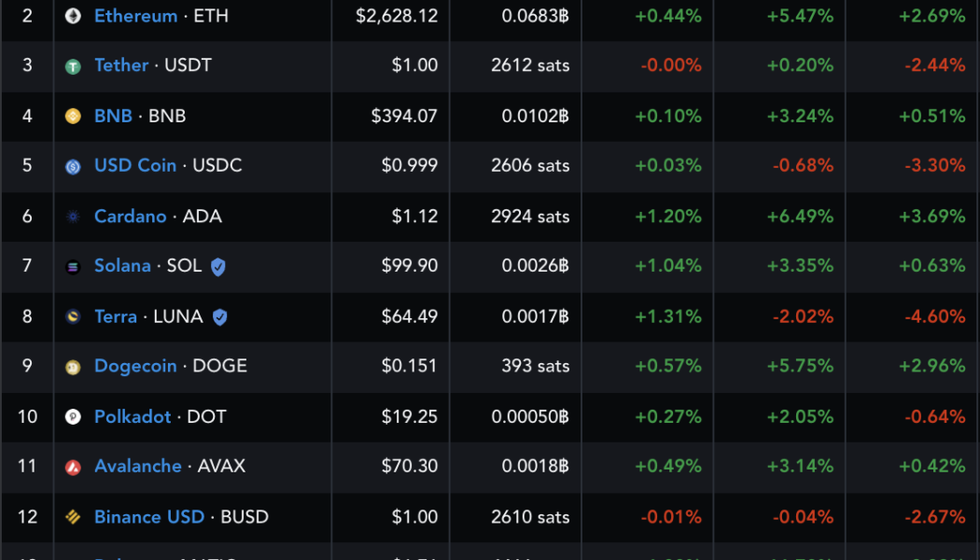
Task: Click the Cardano coin icon
Action: point(75,217)
